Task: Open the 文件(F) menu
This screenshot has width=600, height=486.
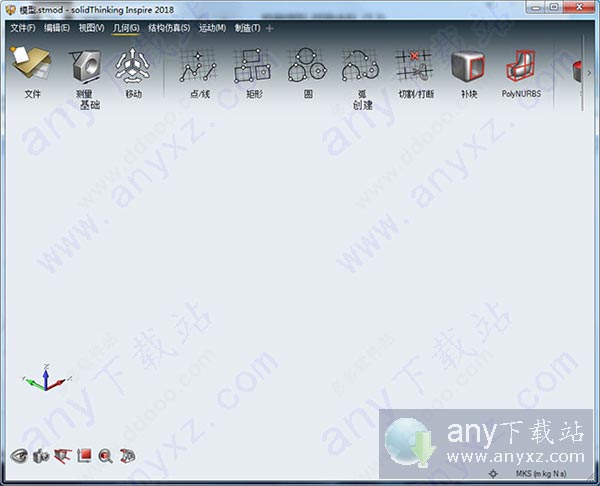Action: click(x=23, y=28)
